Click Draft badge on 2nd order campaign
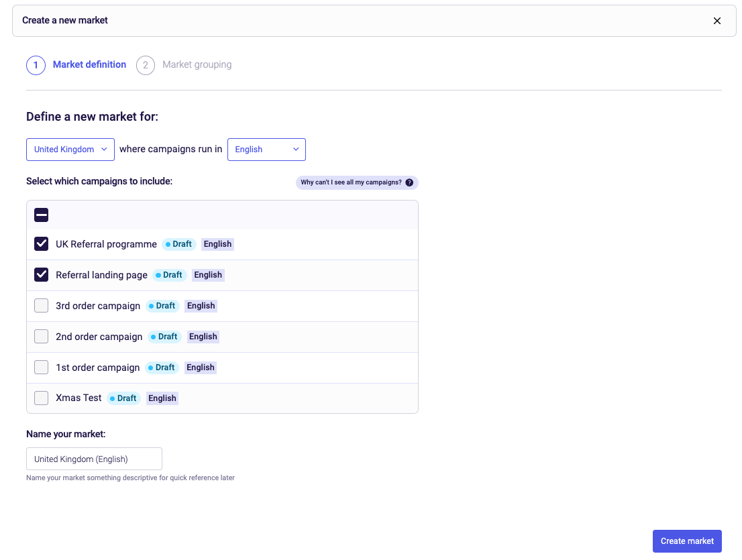 click(164, 336)
